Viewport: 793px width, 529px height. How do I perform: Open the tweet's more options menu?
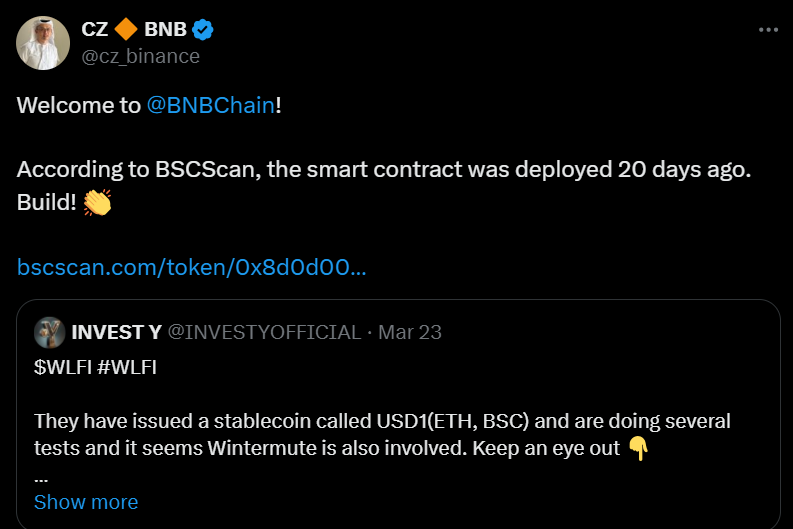pos(768,30)
